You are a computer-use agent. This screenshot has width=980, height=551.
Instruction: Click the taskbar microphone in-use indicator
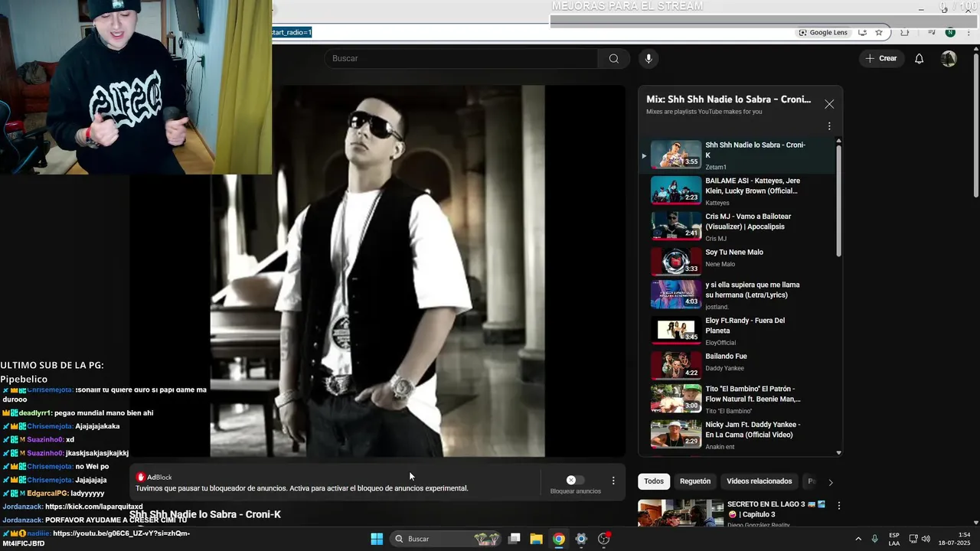(x=874, y=539)
